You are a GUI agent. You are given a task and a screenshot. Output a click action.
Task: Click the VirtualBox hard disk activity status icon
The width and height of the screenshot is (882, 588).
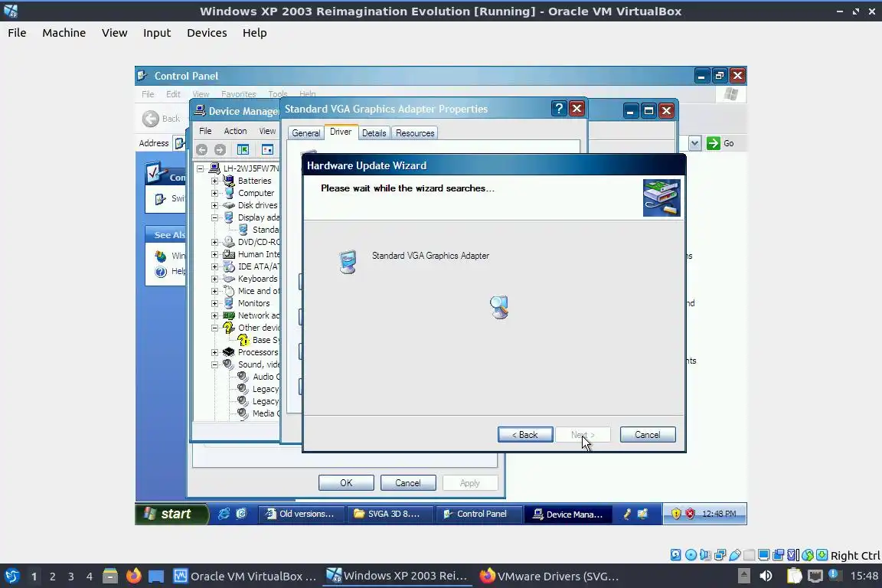coord(676,555)
